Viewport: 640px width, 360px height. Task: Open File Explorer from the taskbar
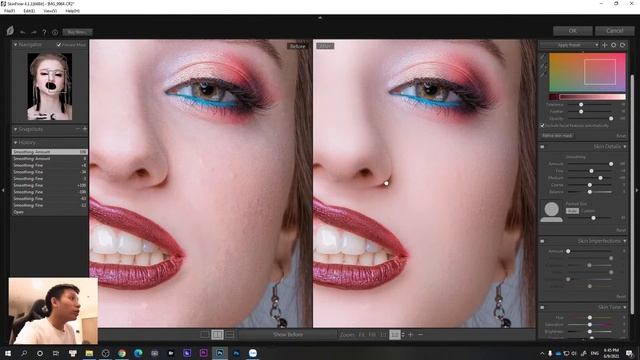pyautogui.click(x=89, y=353)
